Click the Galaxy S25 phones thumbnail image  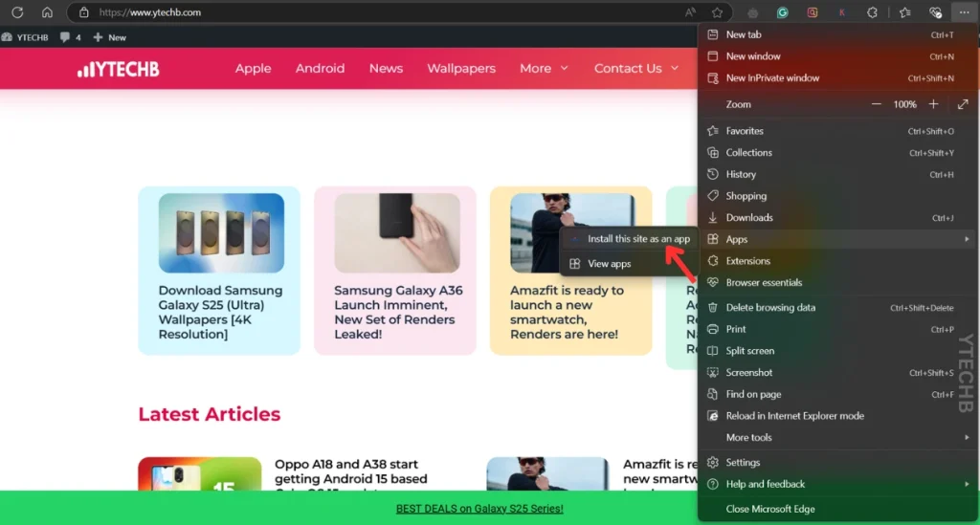point(221,232)
